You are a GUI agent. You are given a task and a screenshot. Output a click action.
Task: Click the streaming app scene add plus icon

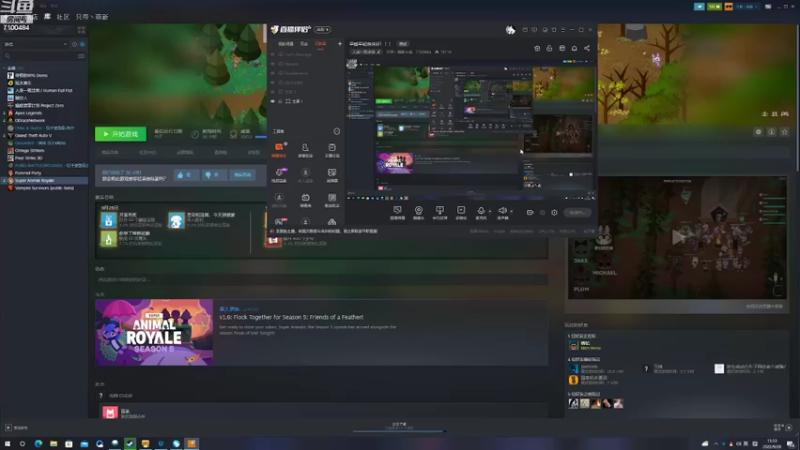pyautogui.click(x=340, y=44)
